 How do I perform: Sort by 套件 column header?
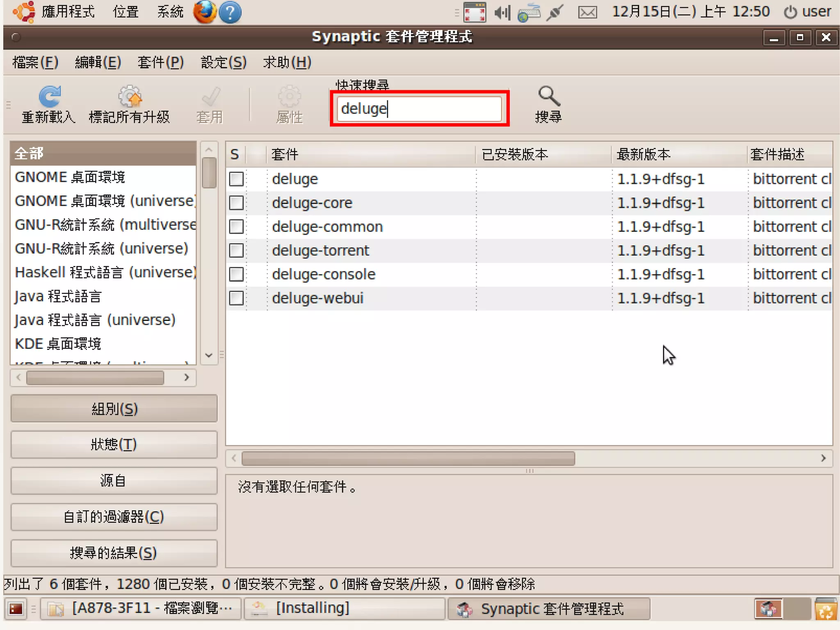click(371, 155)
